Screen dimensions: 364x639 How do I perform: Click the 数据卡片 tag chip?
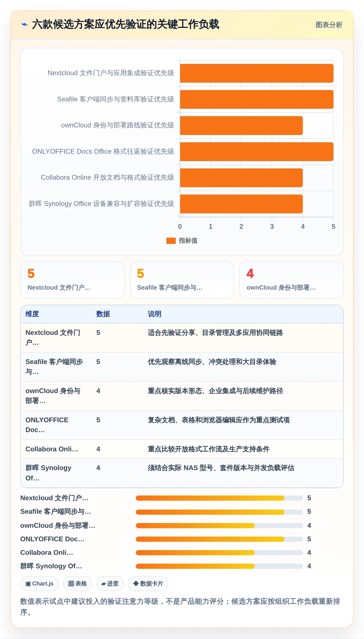pos(148,584)
